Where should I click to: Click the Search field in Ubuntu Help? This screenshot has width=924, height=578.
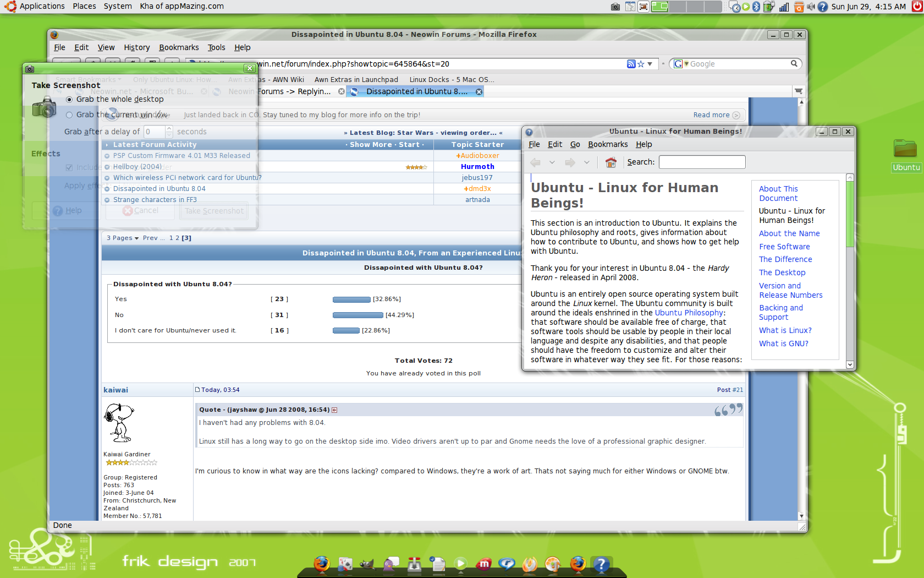(x=702, y=162)
